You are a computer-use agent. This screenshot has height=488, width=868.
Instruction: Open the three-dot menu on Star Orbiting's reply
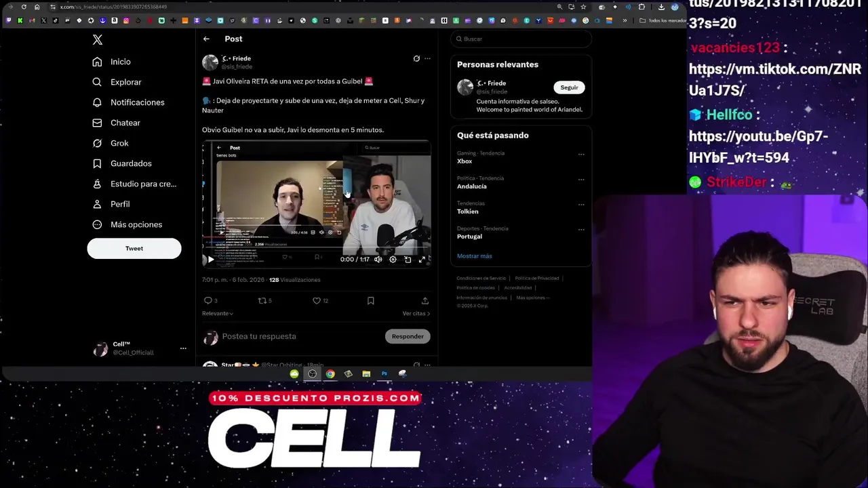tap(427, 365)
